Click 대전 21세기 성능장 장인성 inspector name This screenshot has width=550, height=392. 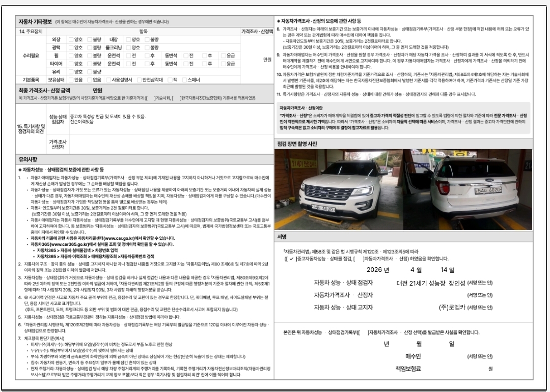[431, 283]
